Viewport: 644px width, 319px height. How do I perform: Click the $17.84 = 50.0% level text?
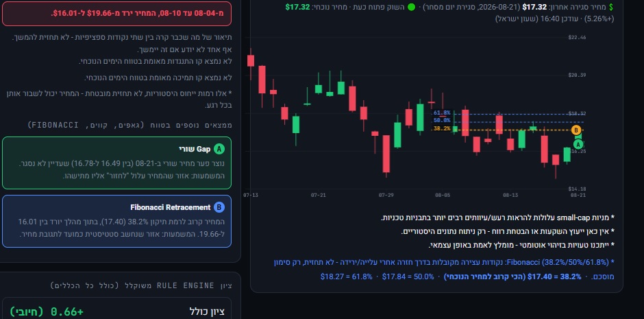408,276
